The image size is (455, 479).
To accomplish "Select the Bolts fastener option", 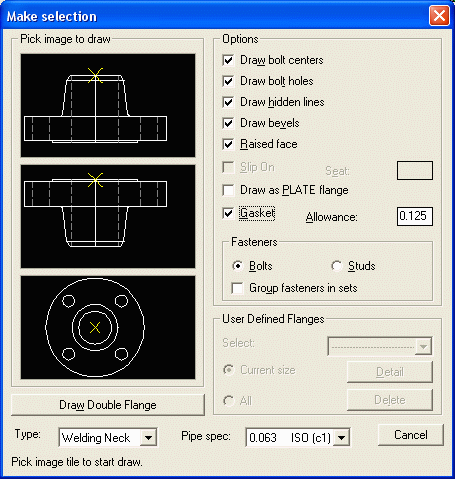I will (x=237, y=266).
